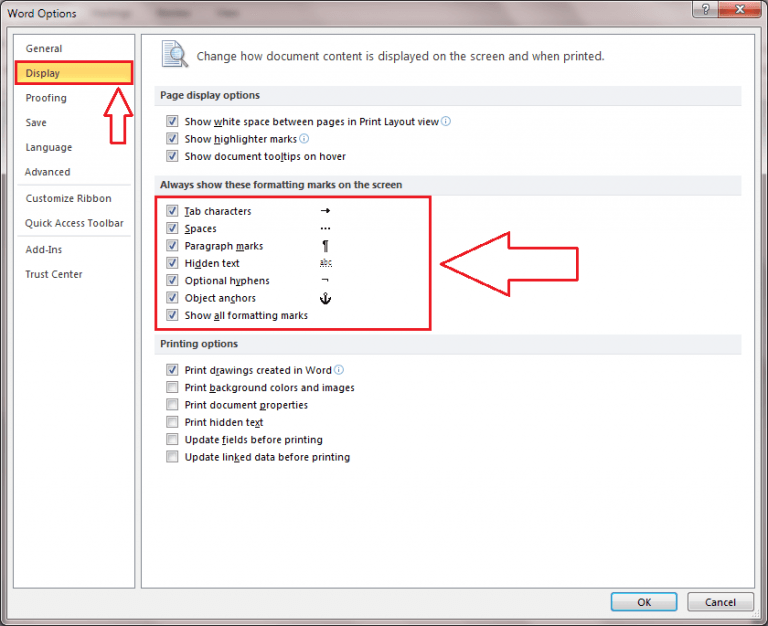Uncheck the Tab characters checkbox
The width and height of the screenshot is (768, 626).
tap(172, 211)
